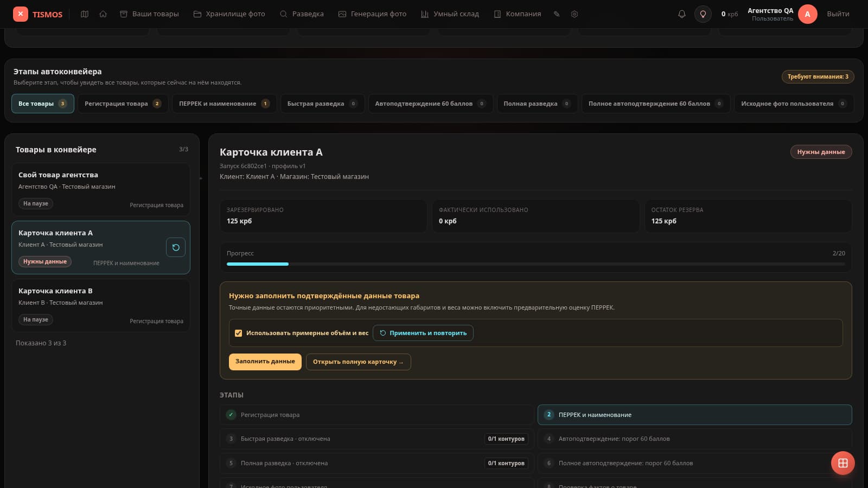
Task: Click highlighted stage 2 ПЕРРЕК и наименование
Action: 695,415
